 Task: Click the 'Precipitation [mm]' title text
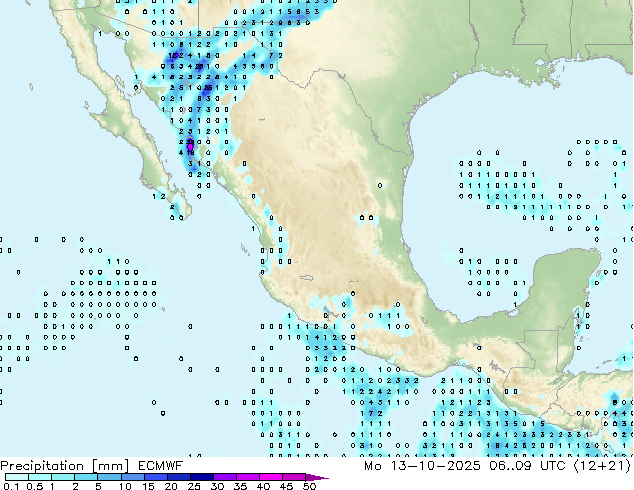(64, 466)
